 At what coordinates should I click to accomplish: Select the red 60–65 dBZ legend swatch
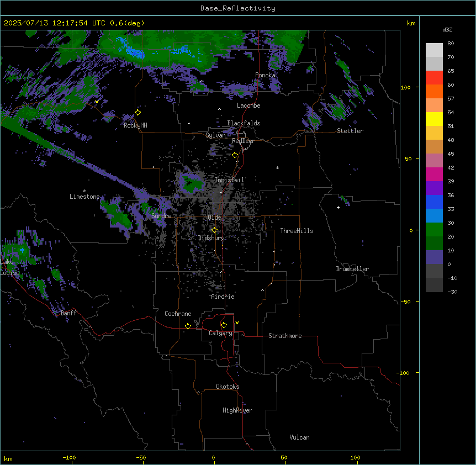coord(434,78)
